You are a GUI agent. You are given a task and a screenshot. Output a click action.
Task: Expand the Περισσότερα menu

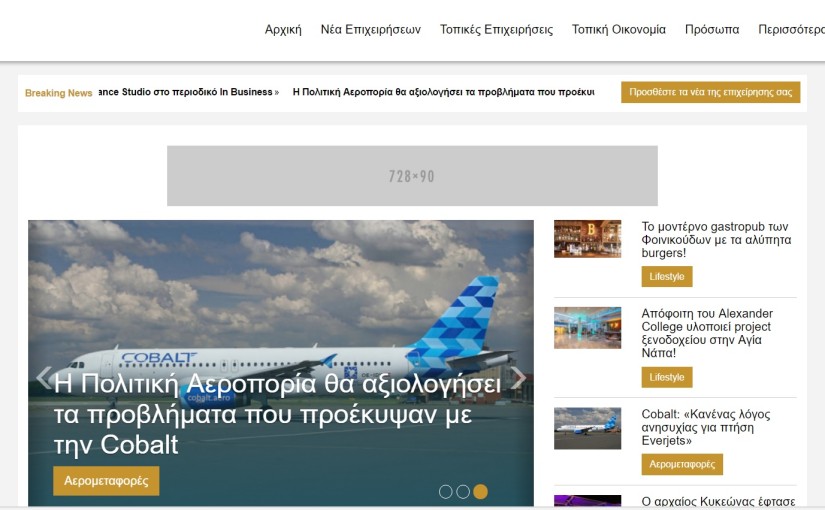point(791,29)
